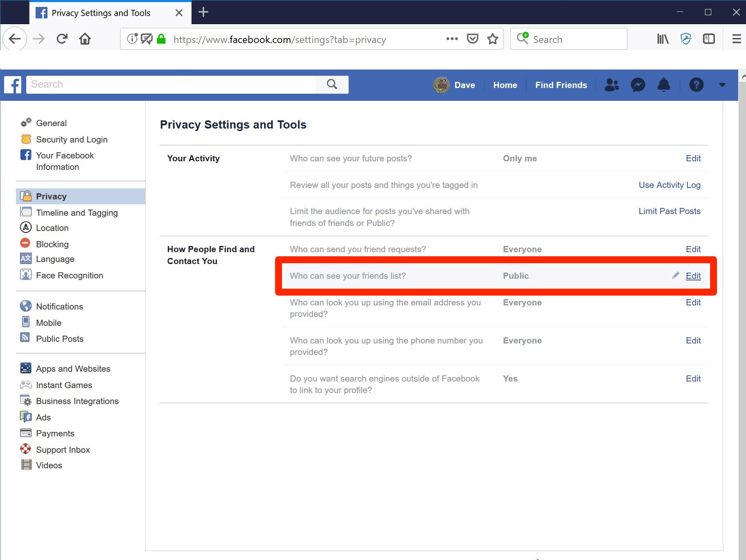Click Limit Past Posts link
Viewport: 746px width, 560px height.
point(669,211)
